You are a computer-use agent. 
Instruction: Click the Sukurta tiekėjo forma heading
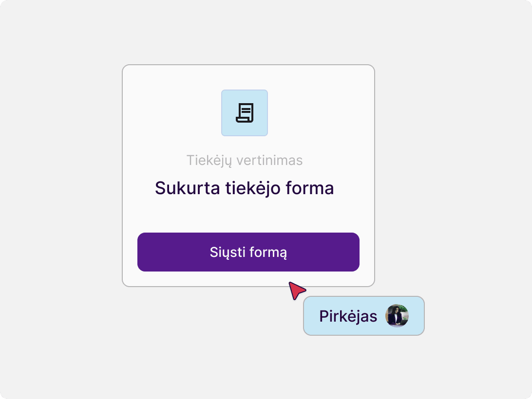coord(244,188)
